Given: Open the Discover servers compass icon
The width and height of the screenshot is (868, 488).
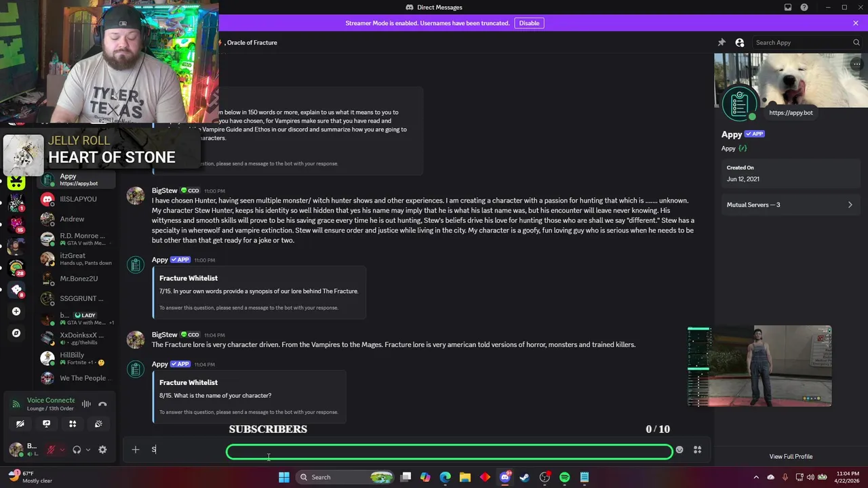Looking at the screenshot, I should [16, 333].
